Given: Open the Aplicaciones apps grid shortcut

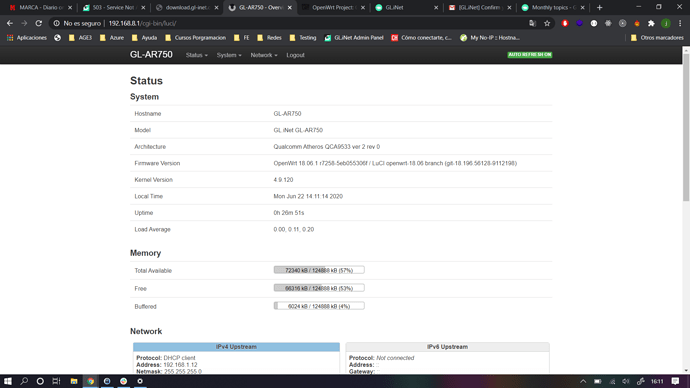Looking at the screenshot, I should [x=26, y=38].
